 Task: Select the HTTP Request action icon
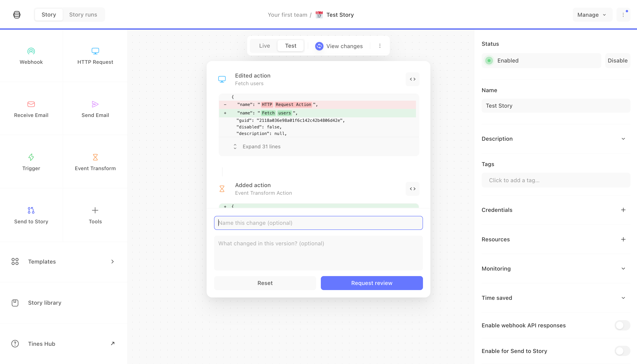[95, 51]
